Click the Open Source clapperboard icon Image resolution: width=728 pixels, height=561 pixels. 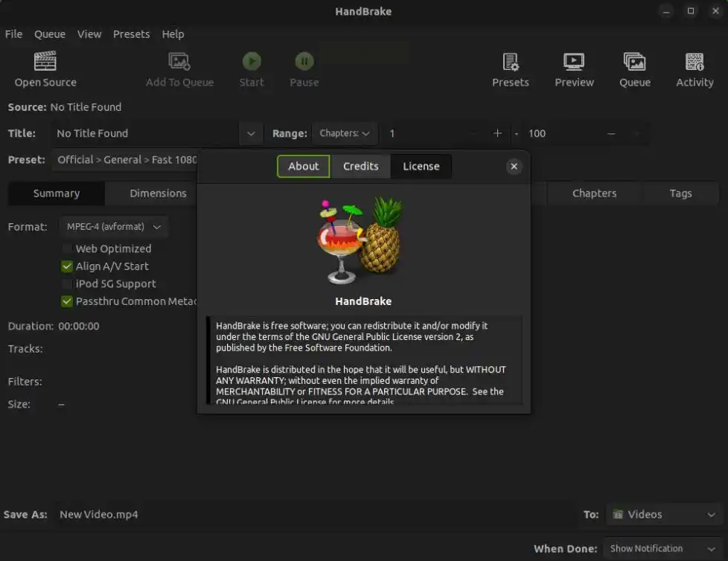[45, 61]
